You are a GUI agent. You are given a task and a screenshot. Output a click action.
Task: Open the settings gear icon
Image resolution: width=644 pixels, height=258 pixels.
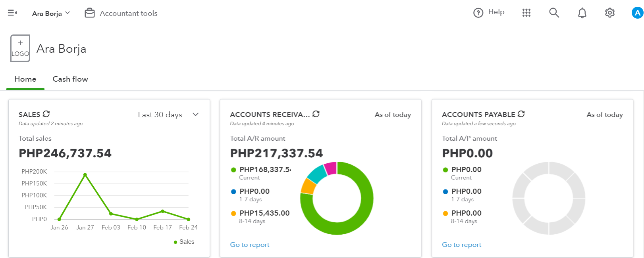click(610, 13)
